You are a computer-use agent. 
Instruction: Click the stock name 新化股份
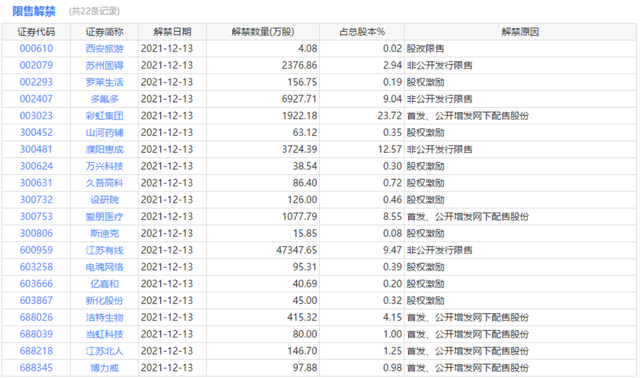click(104, 300)
